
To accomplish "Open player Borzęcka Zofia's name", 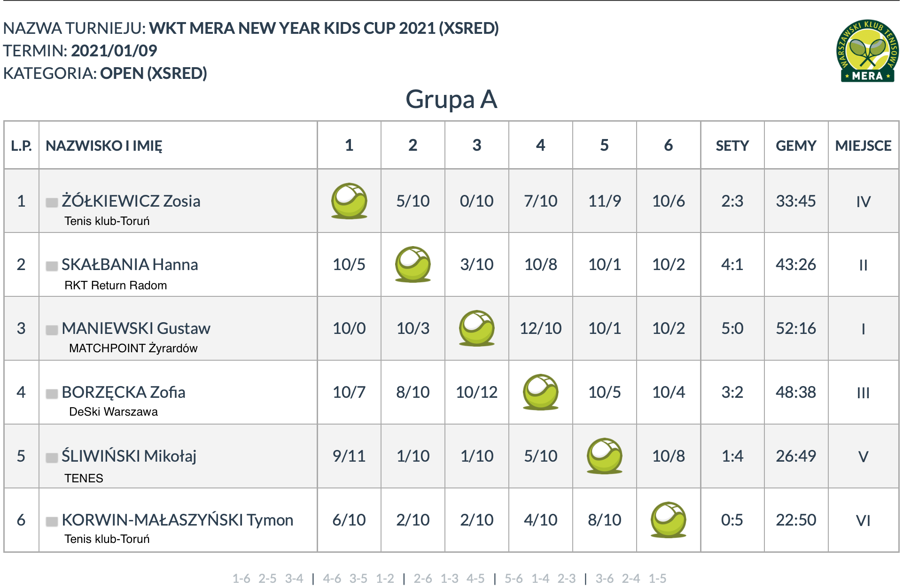I will coord(124,392).
